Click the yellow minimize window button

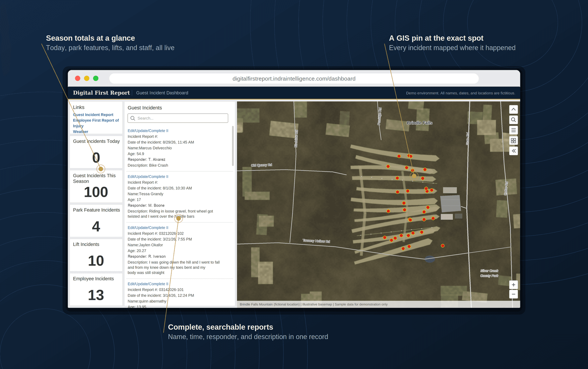pyautogui.click(x=87, y=78)
